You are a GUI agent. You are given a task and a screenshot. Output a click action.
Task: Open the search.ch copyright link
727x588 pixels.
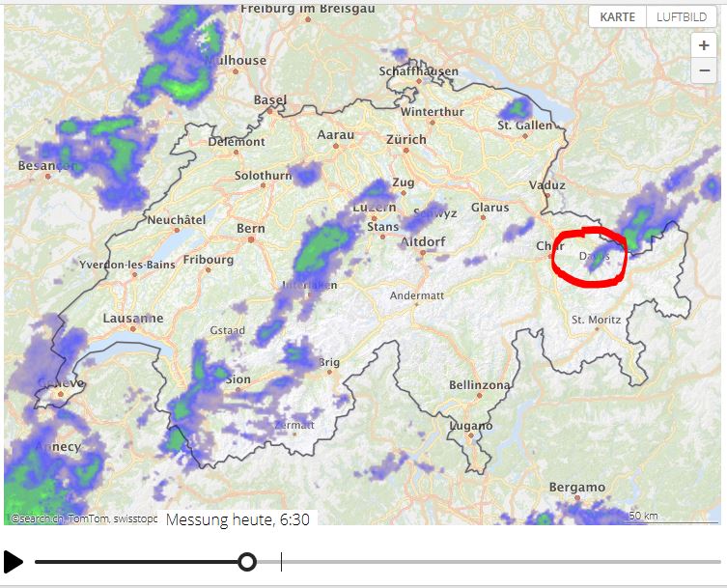pos(37,518)
